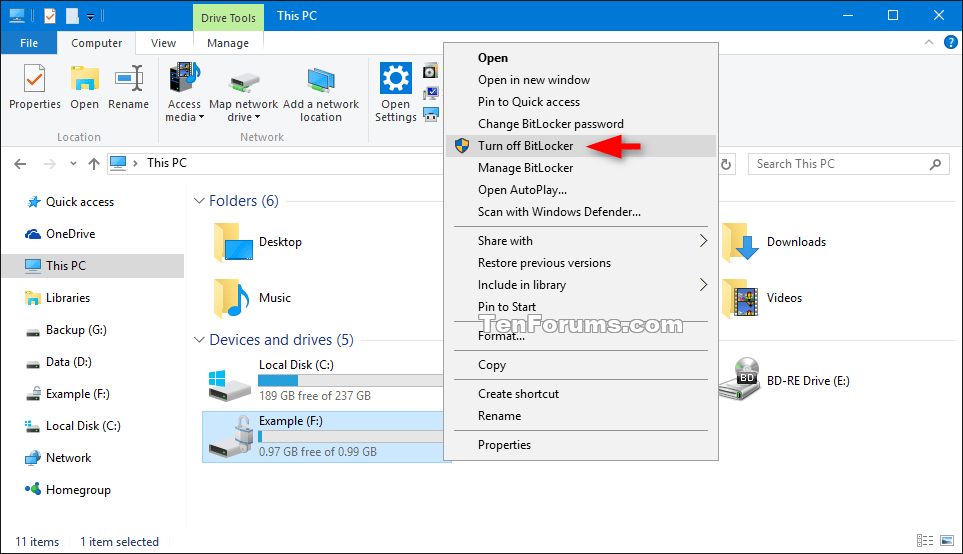Select Quick access in navigation pane
963x554 pixels.
(x=80, y=202)
